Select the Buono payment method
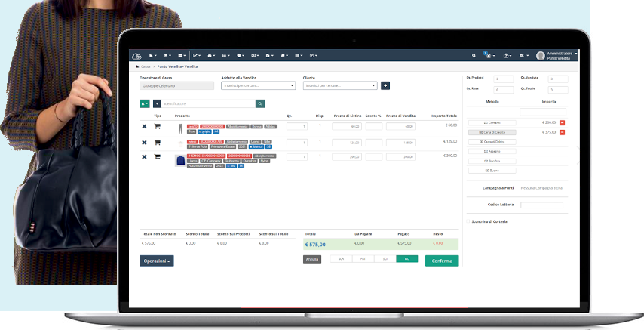This screenshot has height=330, width=644. coord(492,171)
